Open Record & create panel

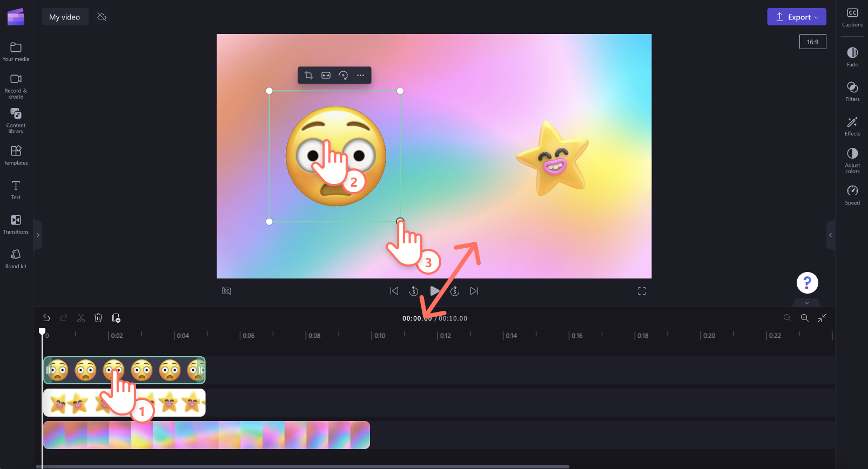pyautogui.click(x=16, y=86)
